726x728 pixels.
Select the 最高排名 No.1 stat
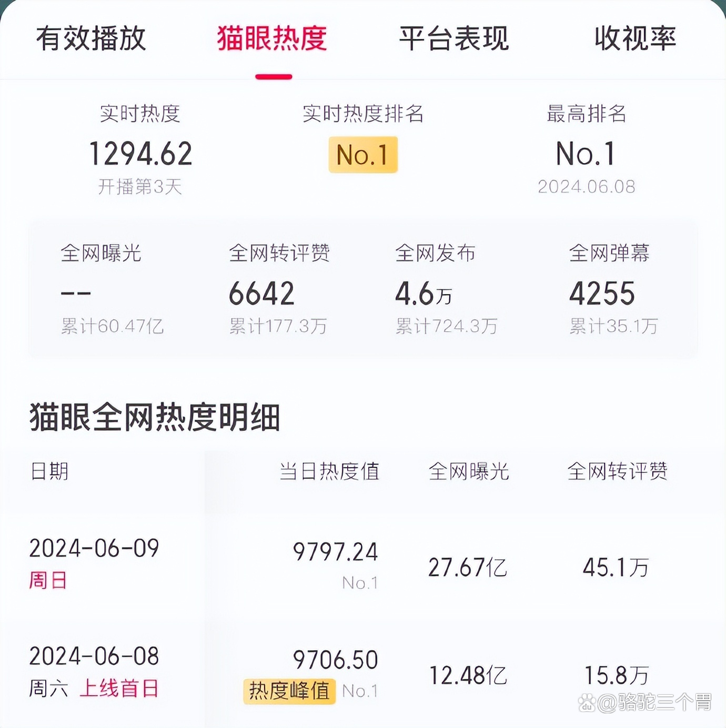point(586,154)
